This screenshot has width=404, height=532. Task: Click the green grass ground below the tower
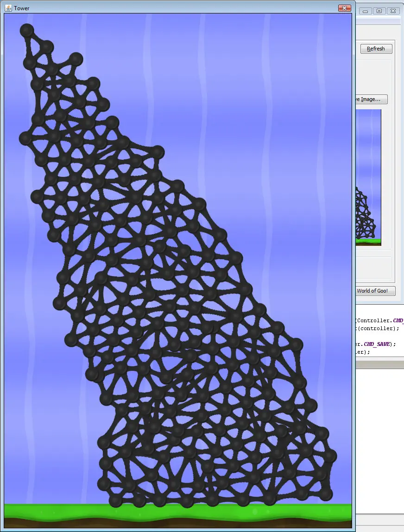coord(178,511)
